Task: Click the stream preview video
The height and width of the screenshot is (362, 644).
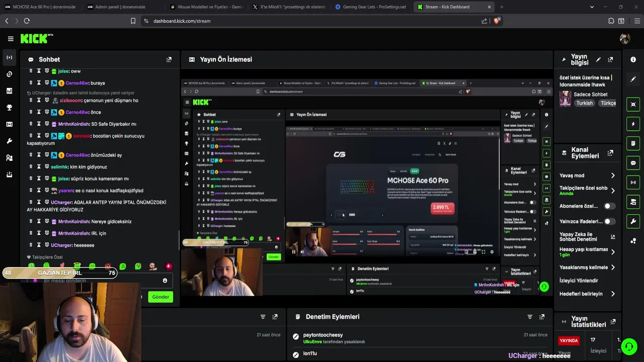Action: click(x=366, y=187)
